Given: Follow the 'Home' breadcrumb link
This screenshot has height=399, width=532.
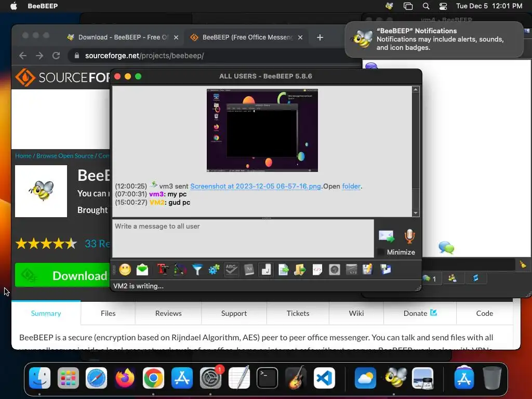Looking at the screenshot, I should click(23, 156).
